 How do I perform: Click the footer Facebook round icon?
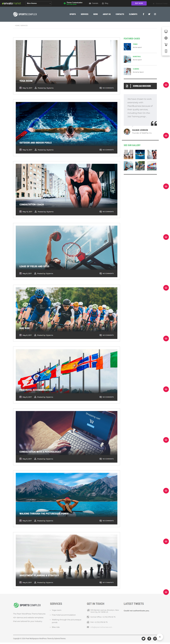pyautogui.click(x=149, y=639)
